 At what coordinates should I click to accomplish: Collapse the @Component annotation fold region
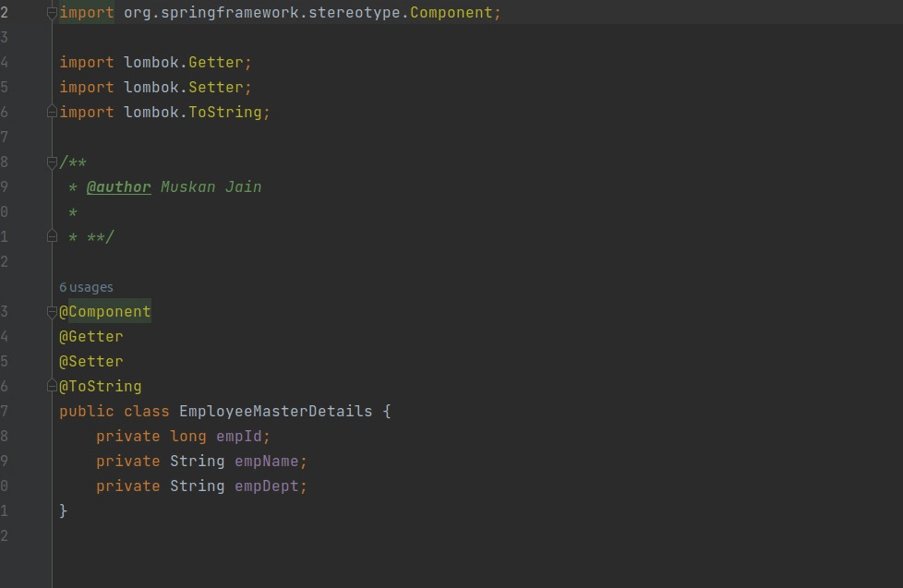coord(51,311)
